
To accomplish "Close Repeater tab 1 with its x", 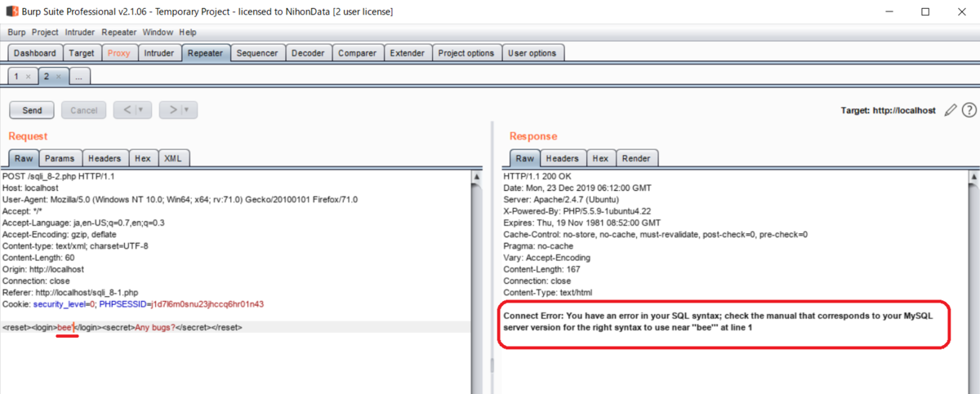I will pyautogui.click(x=28, y=76).
